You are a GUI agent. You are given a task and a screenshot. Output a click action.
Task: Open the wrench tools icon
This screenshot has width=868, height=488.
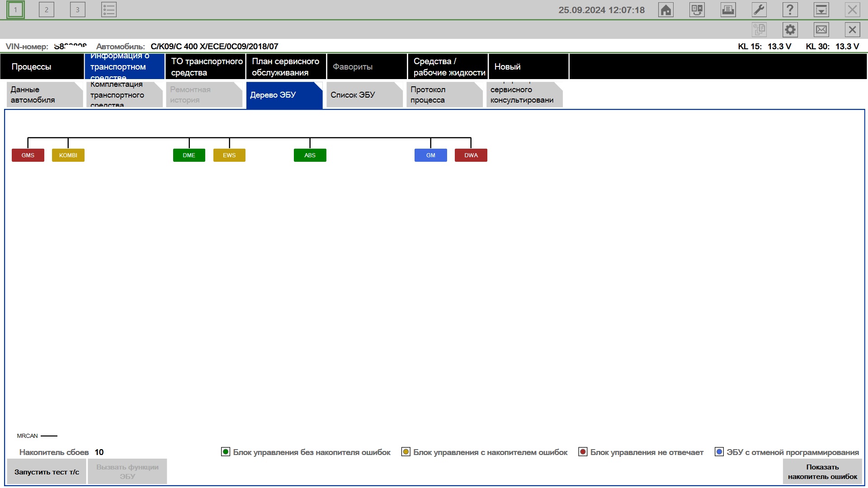(759, 10)
